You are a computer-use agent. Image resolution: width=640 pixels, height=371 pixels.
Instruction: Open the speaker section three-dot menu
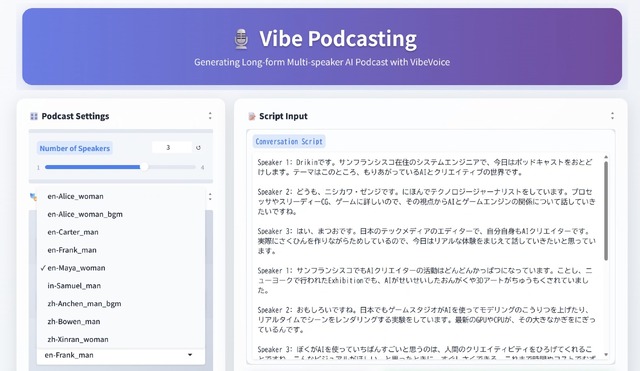210,197
